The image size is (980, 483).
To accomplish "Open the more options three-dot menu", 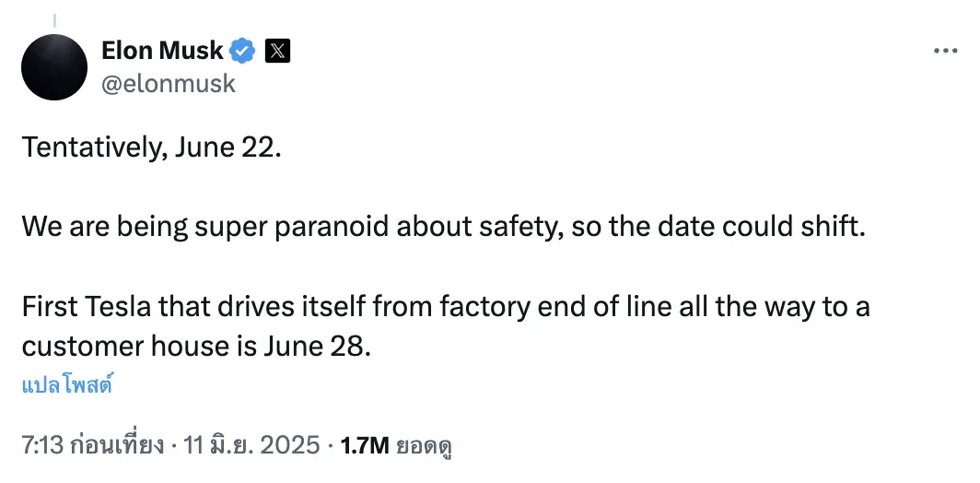I will tap(945, 51).
